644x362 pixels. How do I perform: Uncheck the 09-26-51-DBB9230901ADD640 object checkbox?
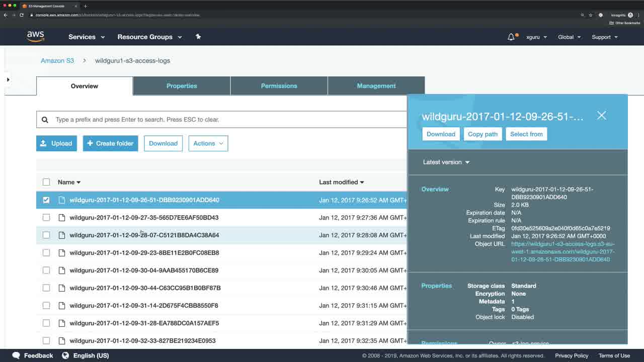[46, 200]
